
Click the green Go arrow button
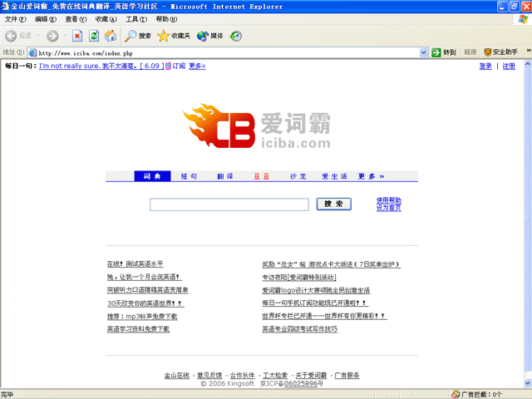pyautogui.click(x=436, y=52)
